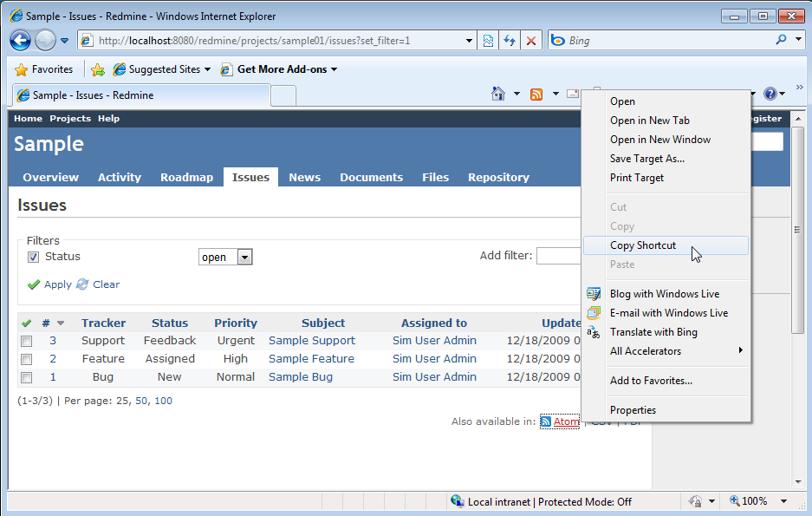The height and width of the screenshot is (516, 812).
Task: Open the Overview project tab
Action: pos(51,177)
